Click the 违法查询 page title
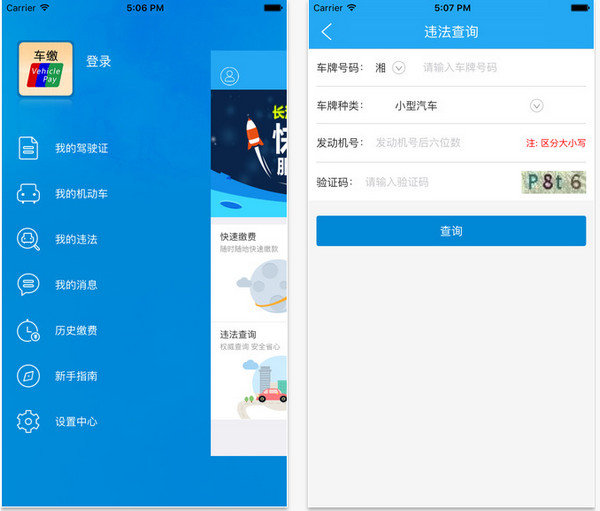 (451, 32)
